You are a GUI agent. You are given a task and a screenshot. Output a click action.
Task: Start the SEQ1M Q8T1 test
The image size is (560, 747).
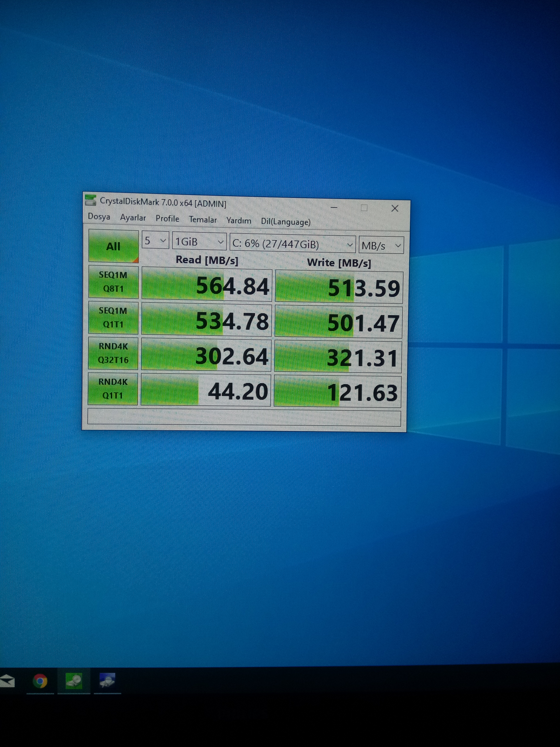click(x=113, y=282)
